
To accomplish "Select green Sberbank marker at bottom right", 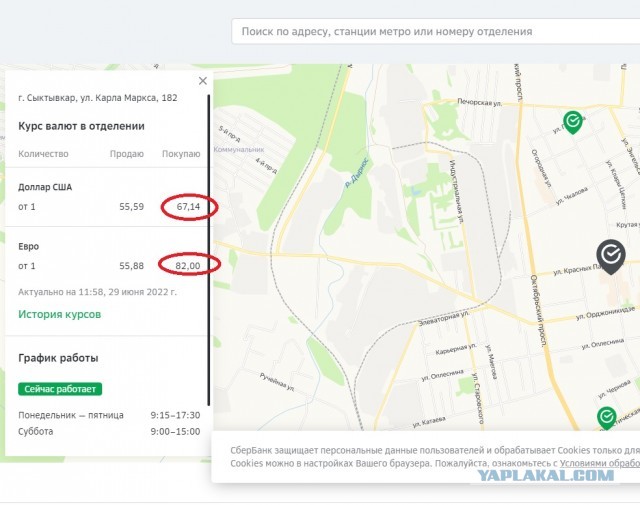I will point(607,418).
